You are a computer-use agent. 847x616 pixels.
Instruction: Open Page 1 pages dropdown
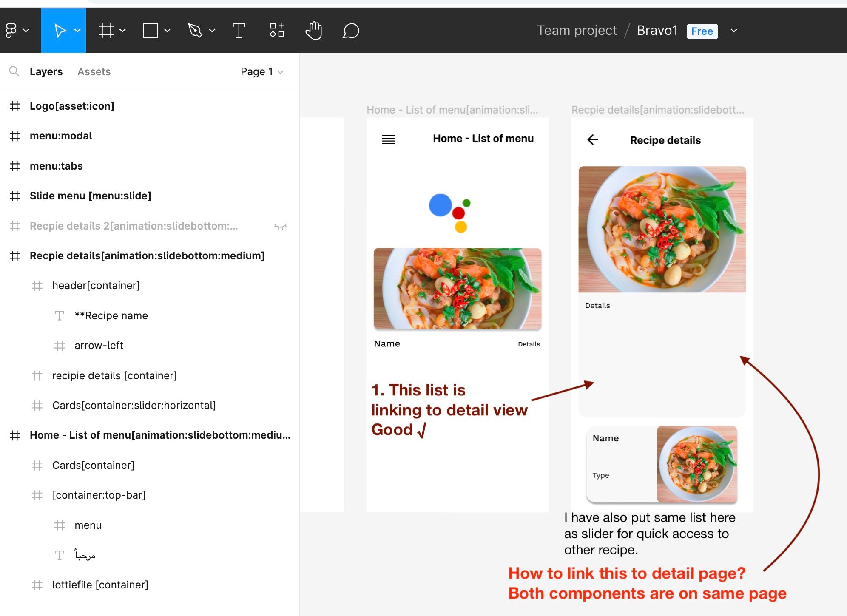(x=262, y=72)
